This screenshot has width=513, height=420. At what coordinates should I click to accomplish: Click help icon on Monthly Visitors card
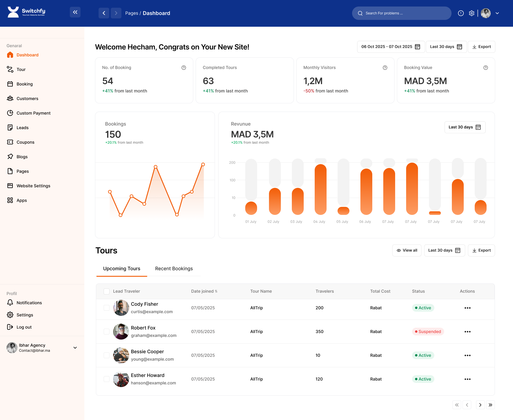[x=385, y=68]
